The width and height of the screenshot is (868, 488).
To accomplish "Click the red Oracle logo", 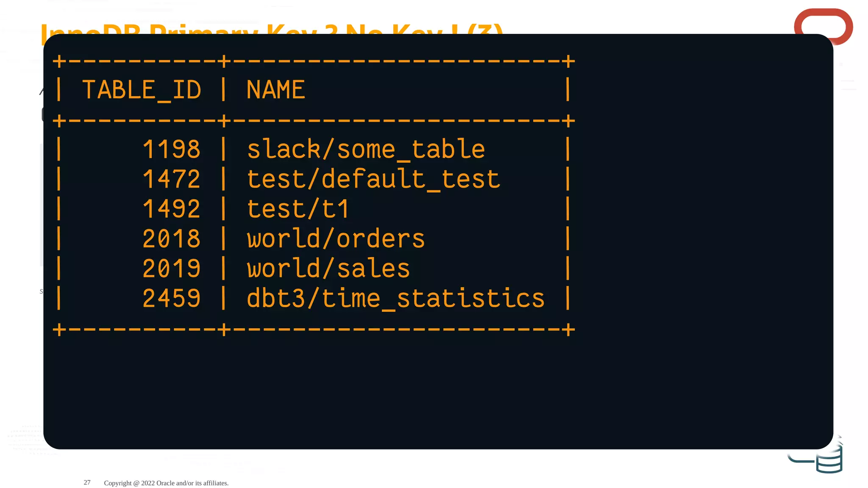I will click(823, 26).
